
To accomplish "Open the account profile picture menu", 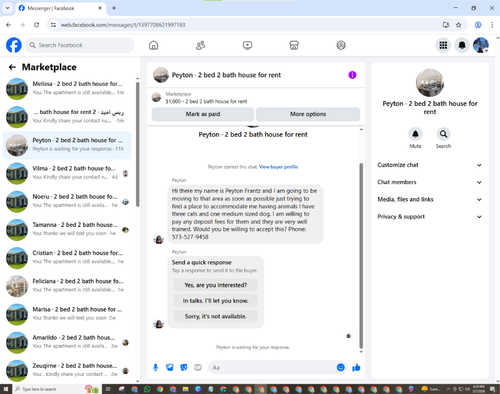I will point(481,45).
